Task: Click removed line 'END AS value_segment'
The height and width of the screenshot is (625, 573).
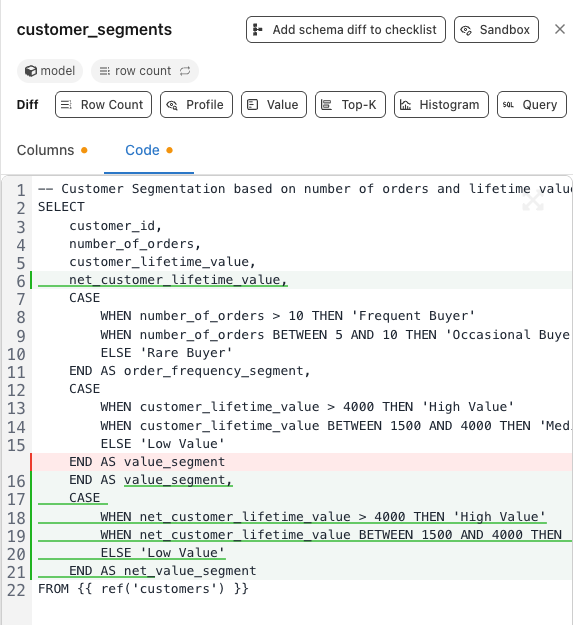Action: [x=147, y=462]
